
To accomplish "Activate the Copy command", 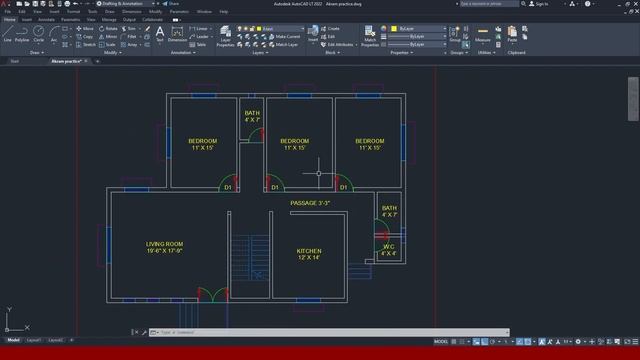I will tap(84, 36).
